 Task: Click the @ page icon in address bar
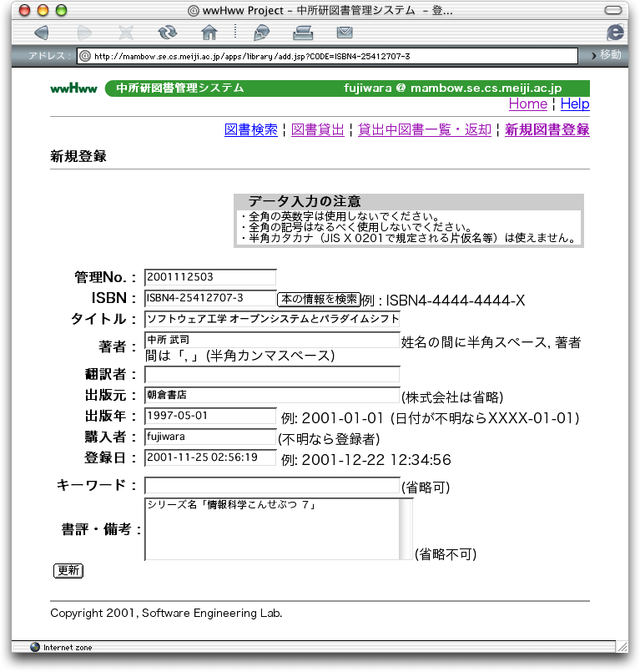pos(85,56)
